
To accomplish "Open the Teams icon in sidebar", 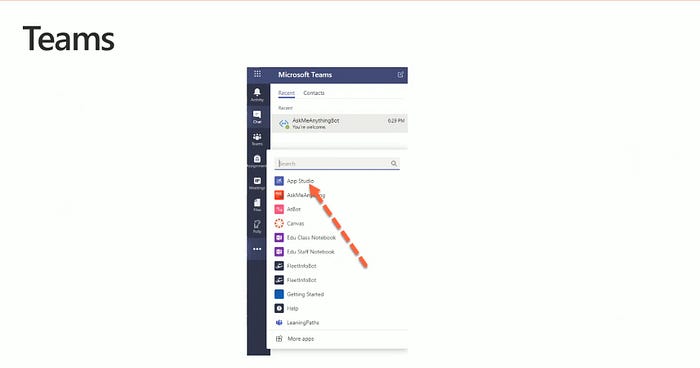I will click(257, 139).
